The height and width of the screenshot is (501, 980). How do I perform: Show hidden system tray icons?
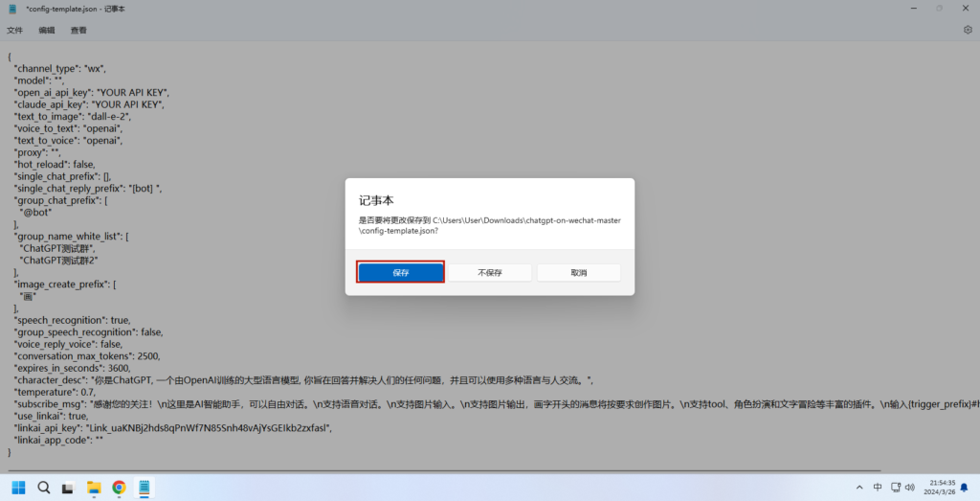click(x=859, y=488)
